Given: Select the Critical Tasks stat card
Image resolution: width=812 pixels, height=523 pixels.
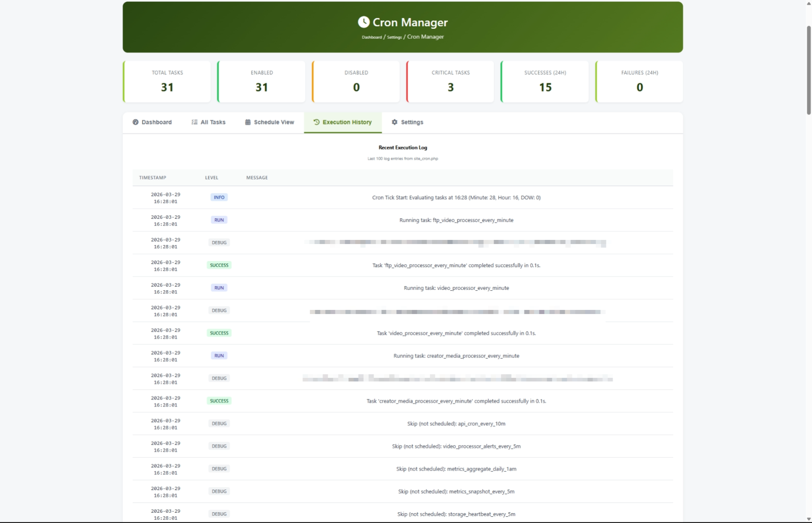Looking at the screenshot, I should 450,81.
